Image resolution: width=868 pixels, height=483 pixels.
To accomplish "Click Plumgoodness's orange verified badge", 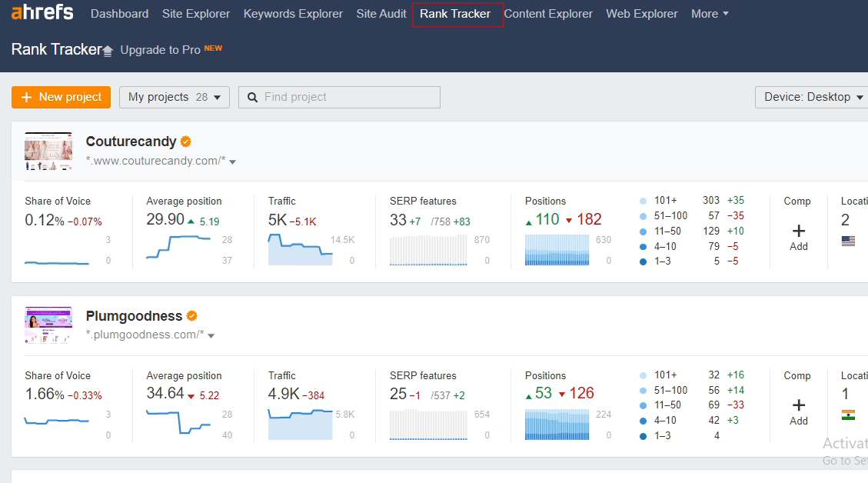I will (192, 316).
